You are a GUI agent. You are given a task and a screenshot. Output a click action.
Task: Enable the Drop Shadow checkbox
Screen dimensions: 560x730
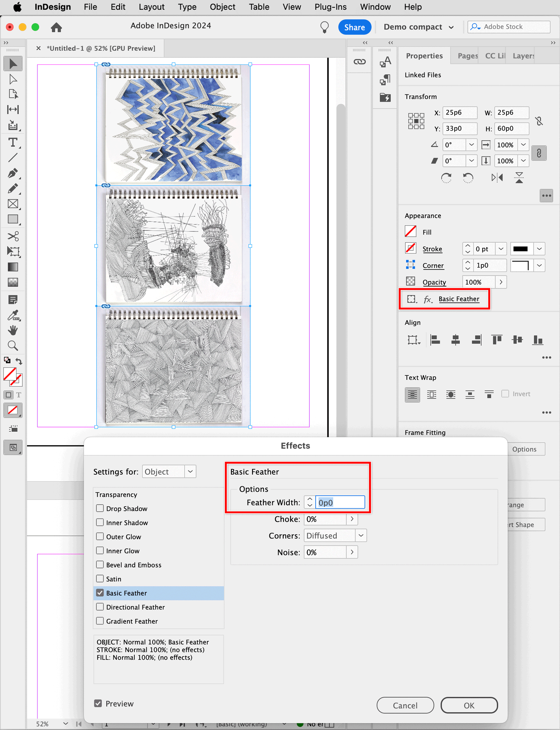(x=100, y=508)
